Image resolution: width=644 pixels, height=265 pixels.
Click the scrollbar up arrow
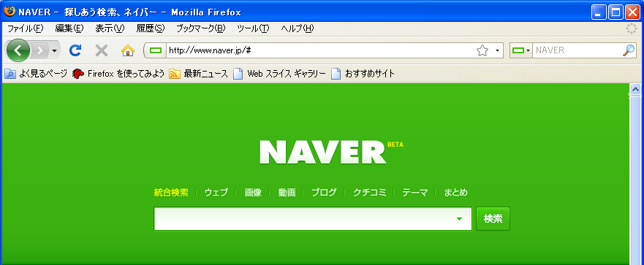636,89
